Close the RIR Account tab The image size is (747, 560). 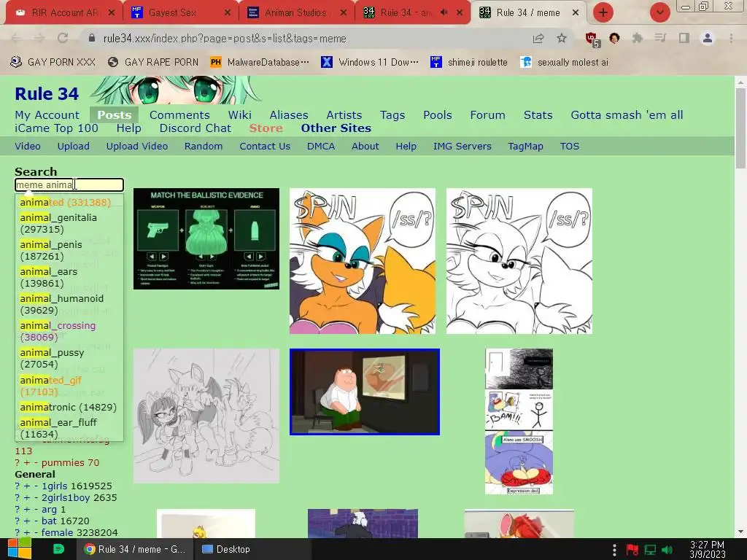click(111, 12)
